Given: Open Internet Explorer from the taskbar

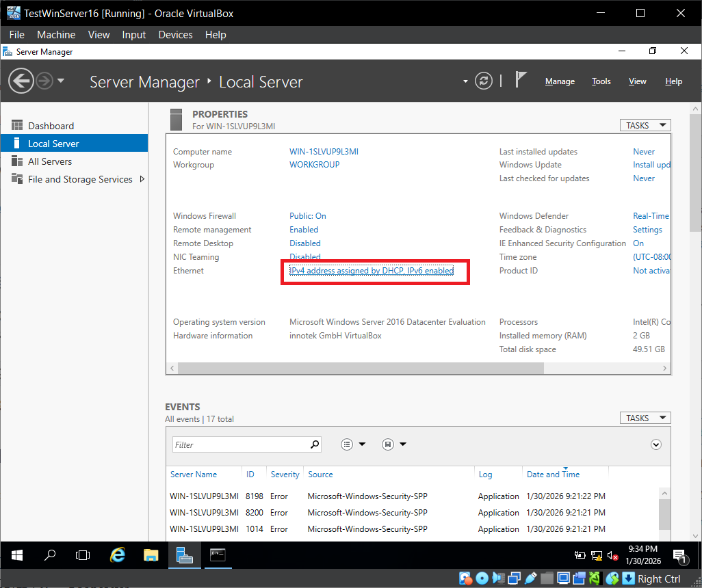Looking at the screenshot, I should click(x=118, y=555).
